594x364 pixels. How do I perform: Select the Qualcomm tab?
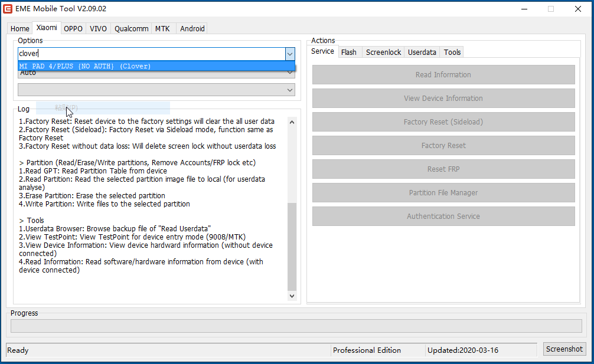tap(132, 29)
